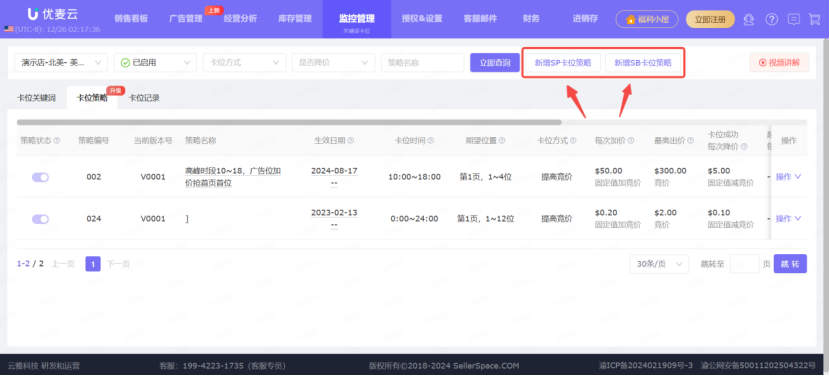Image resolution: width=830 pixels, height=376 pixels.
Task: Open the 演示店-北美 store dropdown
Action: [x=61, y=62]
